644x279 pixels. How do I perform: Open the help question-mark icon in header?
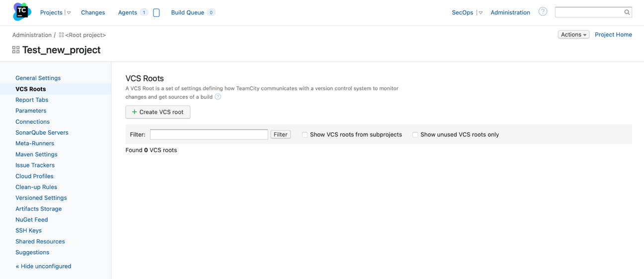[543, 11]
